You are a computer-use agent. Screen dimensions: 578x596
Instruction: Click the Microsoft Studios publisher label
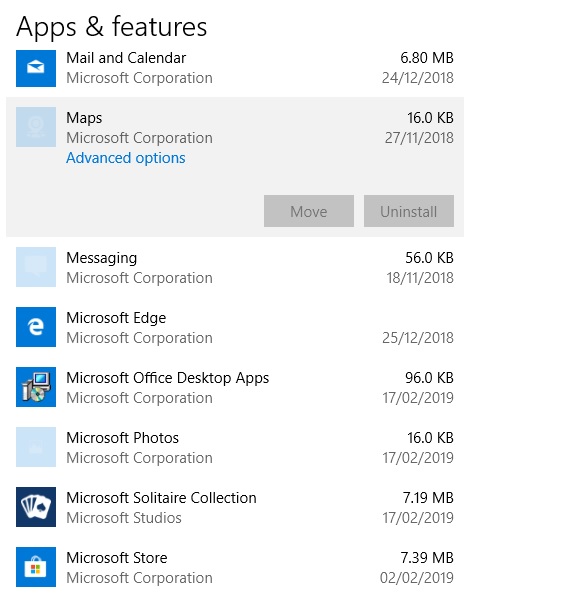coord(124,518)
